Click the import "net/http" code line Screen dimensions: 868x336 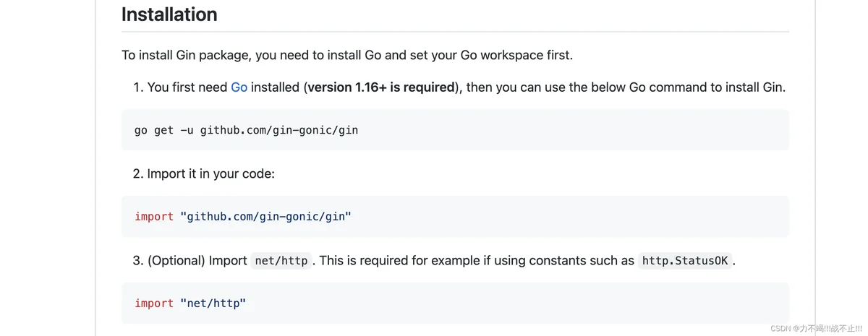pyautogui.click(x=190, y=303)
